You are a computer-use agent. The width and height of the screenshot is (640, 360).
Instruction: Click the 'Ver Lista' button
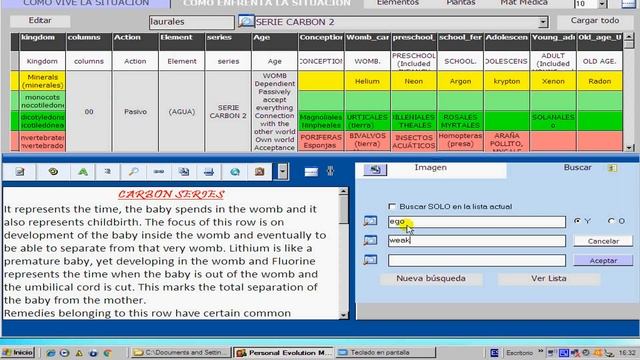(549, 278)
